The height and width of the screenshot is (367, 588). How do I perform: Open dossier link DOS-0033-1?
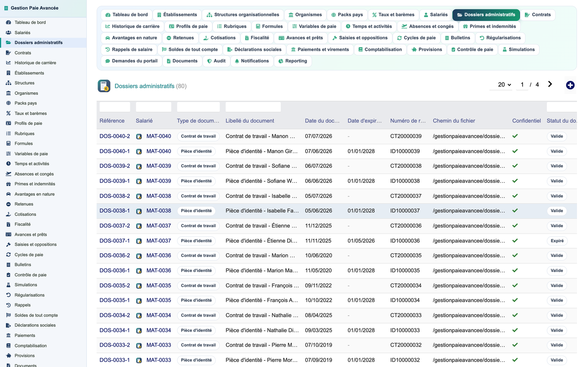coord(115,360)
